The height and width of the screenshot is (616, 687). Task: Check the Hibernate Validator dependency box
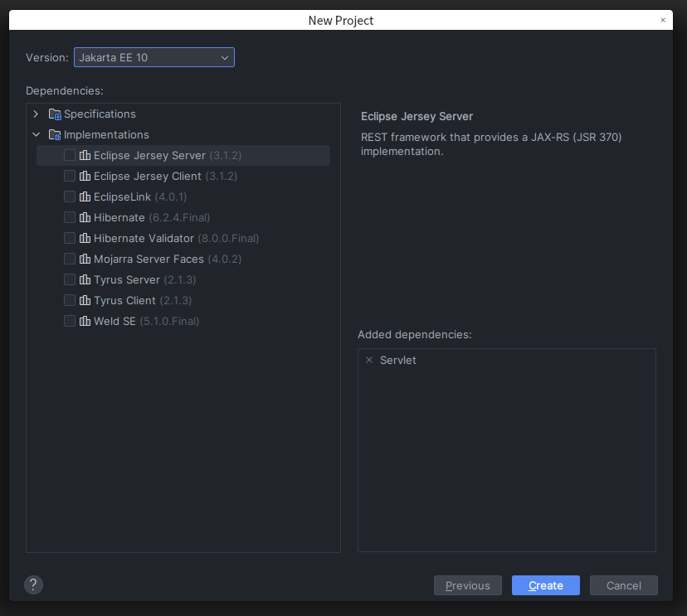tap(70, 238)
